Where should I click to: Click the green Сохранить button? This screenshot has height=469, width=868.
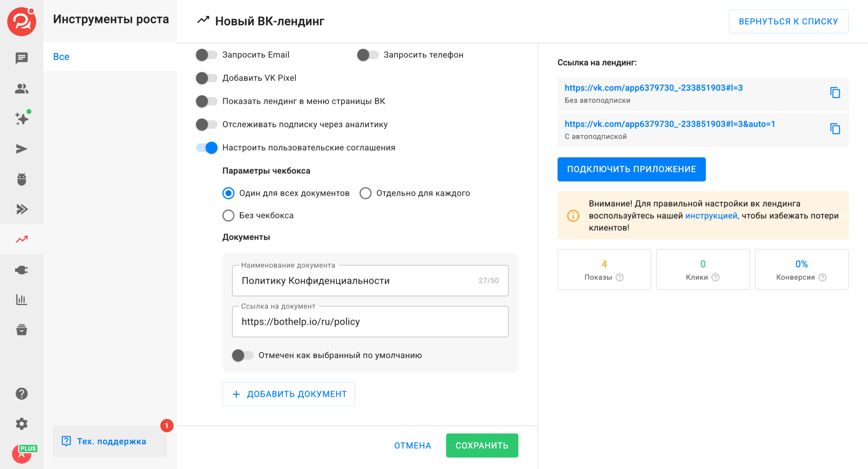click(481, 445)
